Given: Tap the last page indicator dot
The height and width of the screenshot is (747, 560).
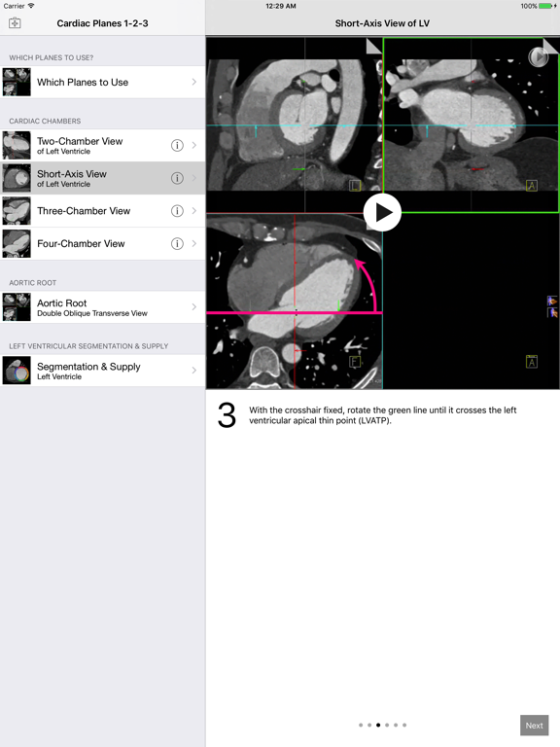Looking at the screenshot, I should coord(404,725).
